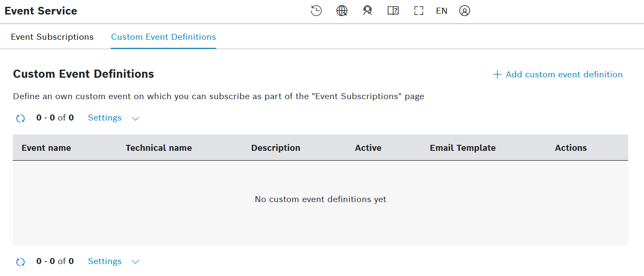Open the EN language selector

point(441,11)
